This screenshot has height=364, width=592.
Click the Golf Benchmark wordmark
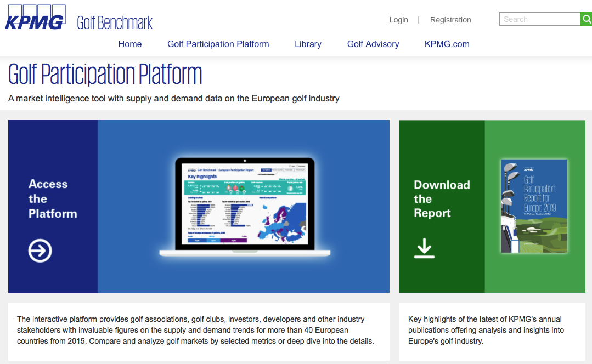(x=115, y=22)
